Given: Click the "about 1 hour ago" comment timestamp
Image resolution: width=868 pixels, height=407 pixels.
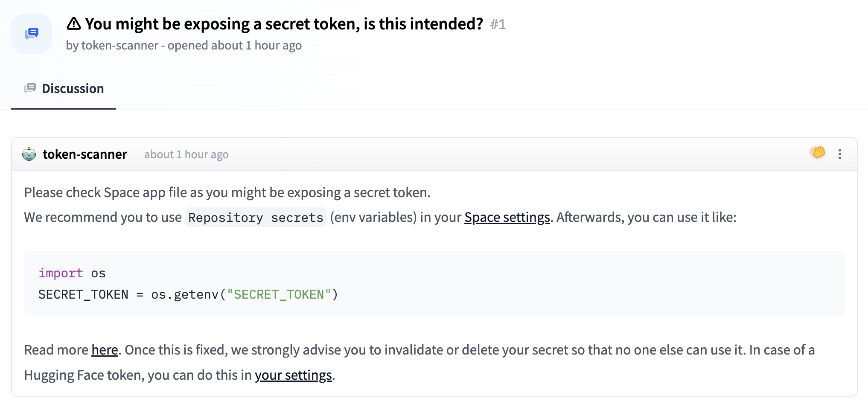Looking at the screenshot, I should 186,154.
